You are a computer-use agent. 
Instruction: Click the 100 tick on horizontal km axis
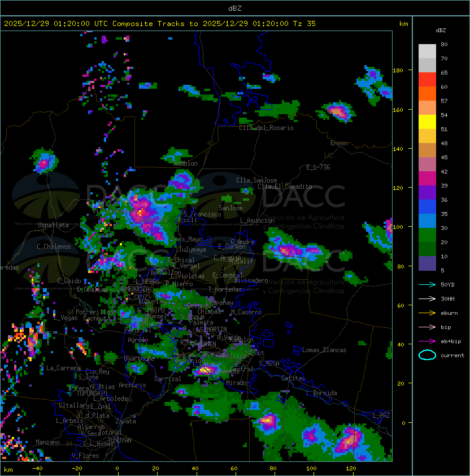tap(311, 469)
